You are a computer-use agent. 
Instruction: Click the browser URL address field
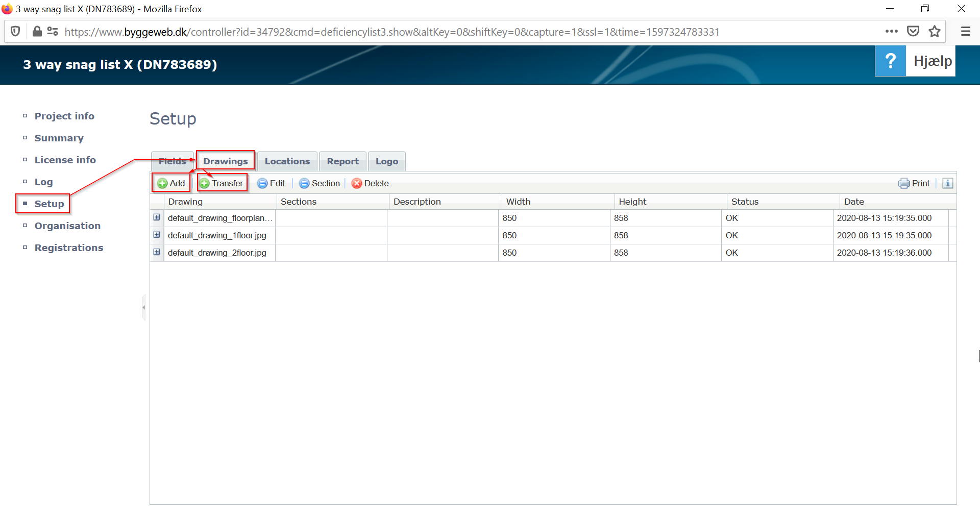click(392, 32)
